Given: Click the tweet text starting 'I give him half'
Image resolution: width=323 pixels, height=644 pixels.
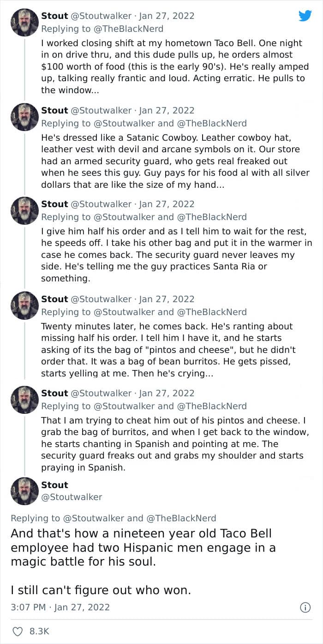Looking at the screenshot, I should [x=175, y=255].
